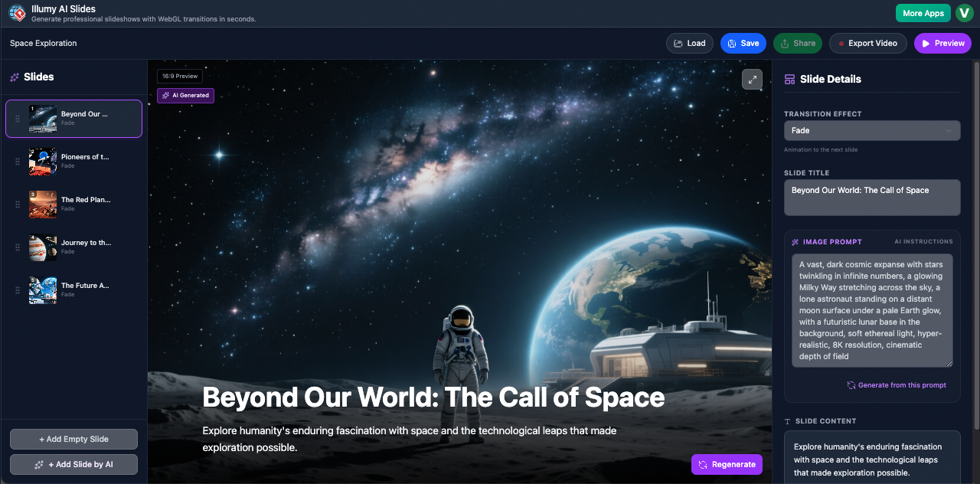Click the Illumy AI Slides logo icon
Image resolution: width=980 pixels, height=484 pixels.
tap(17, 12)
